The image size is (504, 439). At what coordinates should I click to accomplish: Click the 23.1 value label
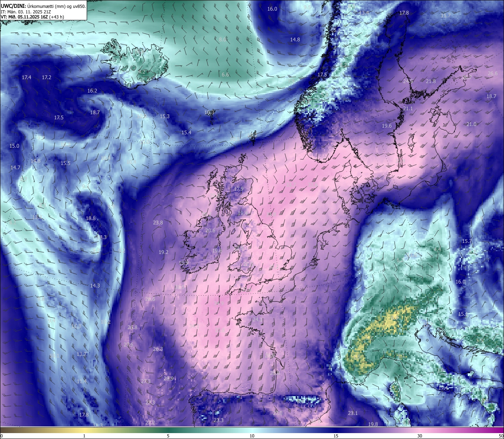point(353,413)
